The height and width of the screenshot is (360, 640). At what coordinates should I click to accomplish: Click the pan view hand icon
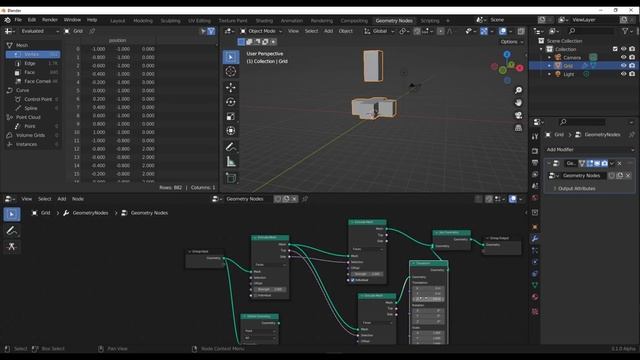[518, 103]
